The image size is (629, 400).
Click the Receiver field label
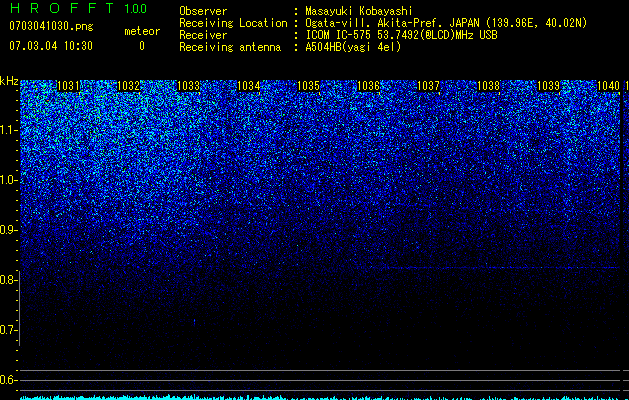coord(203,35)
